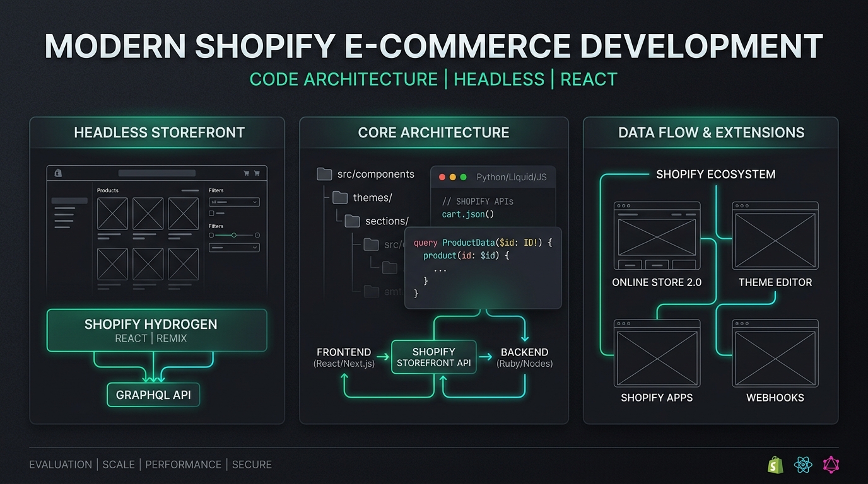This screenshot has height=484, width=868.
Task: Select the Data Flow & Extensions panel header
Action: point(711,133)
